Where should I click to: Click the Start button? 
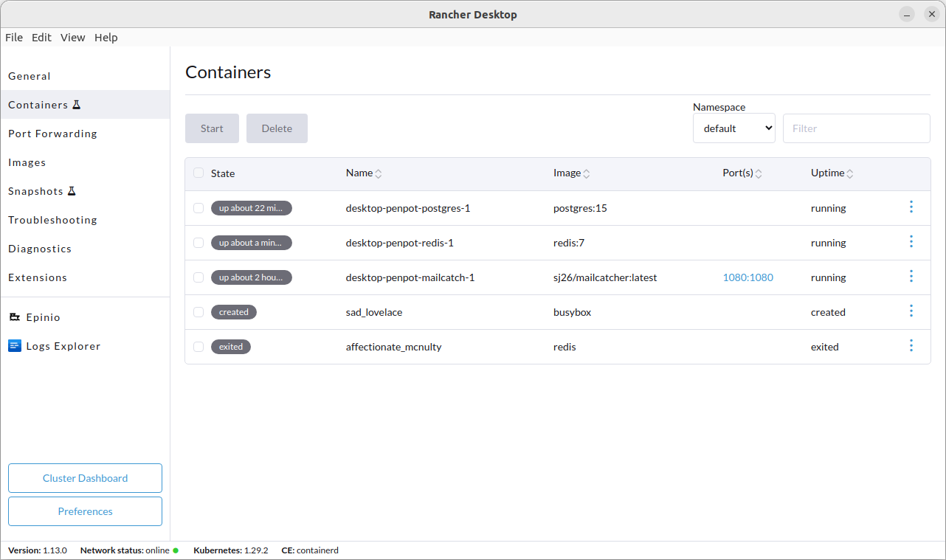pyautogui.click(x=212, y=128)
